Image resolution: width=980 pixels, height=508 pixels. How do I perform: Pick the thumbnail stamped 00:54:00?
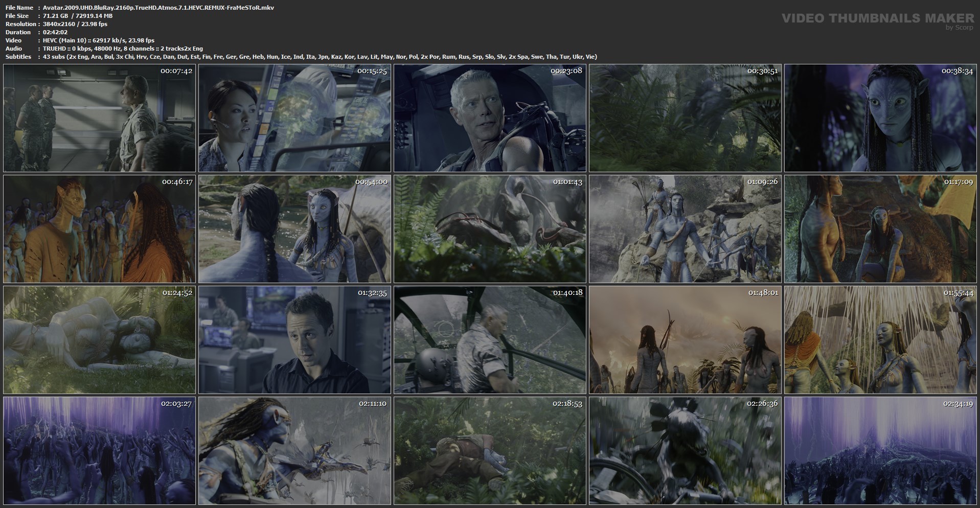coord(294,229)
